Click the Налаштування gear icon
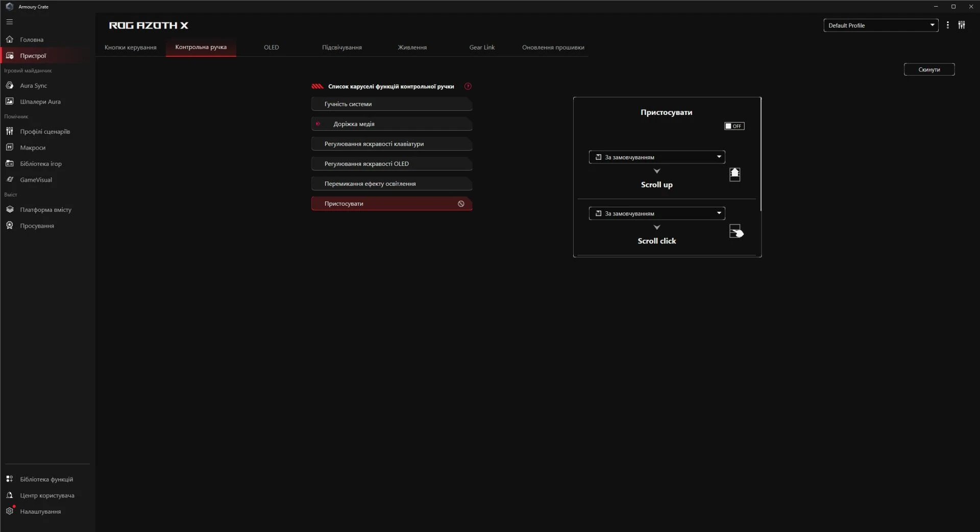This screenshot has height=532, width=980. 9,511
